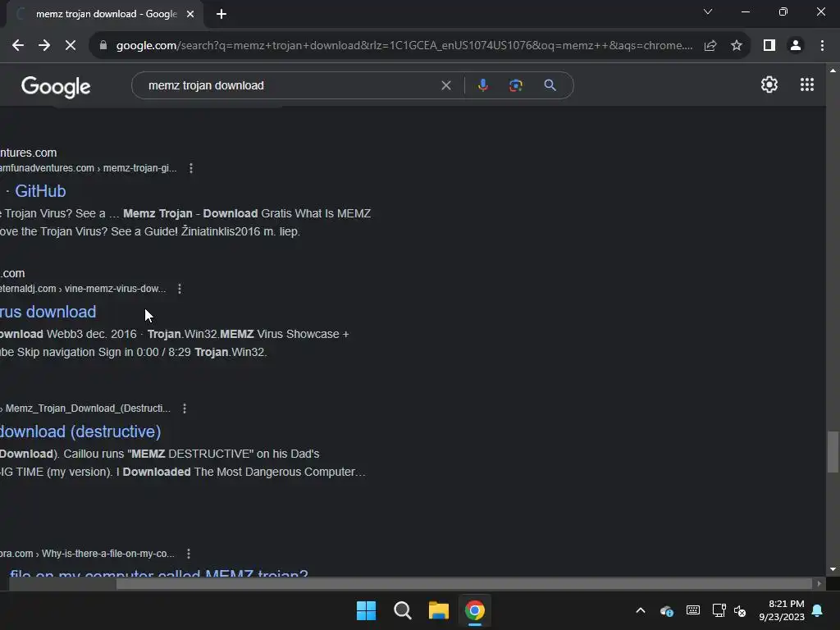
Task: Open Windows taskbar search
Action: (x=402, y=610)
